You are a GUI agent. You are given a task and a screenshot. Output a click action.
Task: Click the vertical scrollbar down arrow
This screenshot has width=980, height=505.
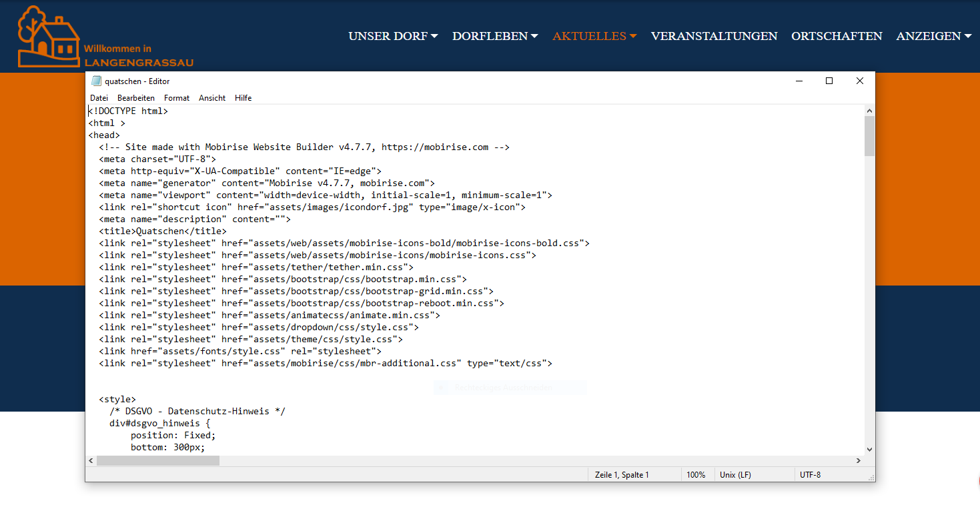(869, 450)
